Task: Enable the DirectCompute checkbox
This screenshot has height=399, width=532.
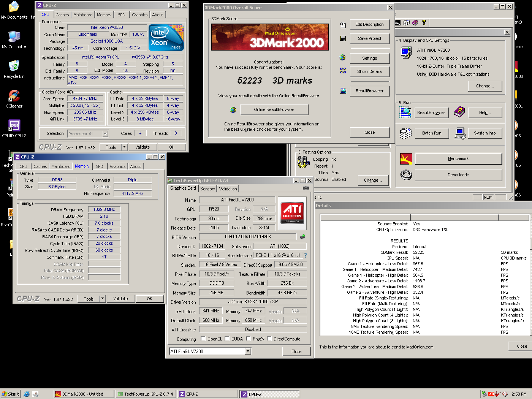Action: pyautogui.click(x=269, y=339)
